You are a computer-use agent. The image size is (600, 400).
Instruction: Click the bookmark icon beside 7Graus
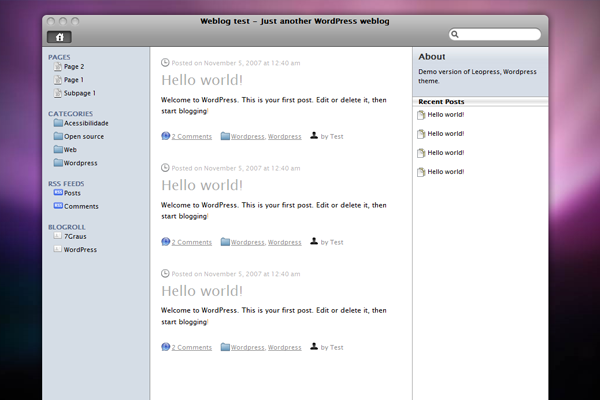(57, 235)
